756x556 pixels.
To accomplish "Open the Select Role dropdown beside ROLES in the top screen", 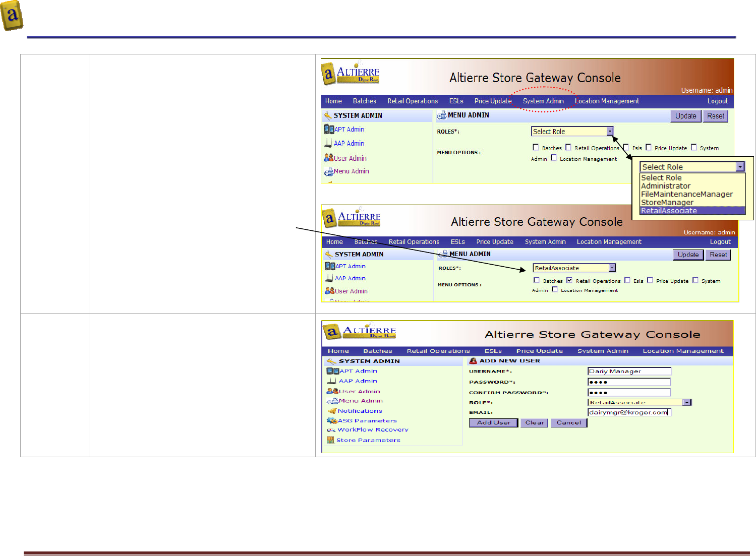I will coord(572,132).
